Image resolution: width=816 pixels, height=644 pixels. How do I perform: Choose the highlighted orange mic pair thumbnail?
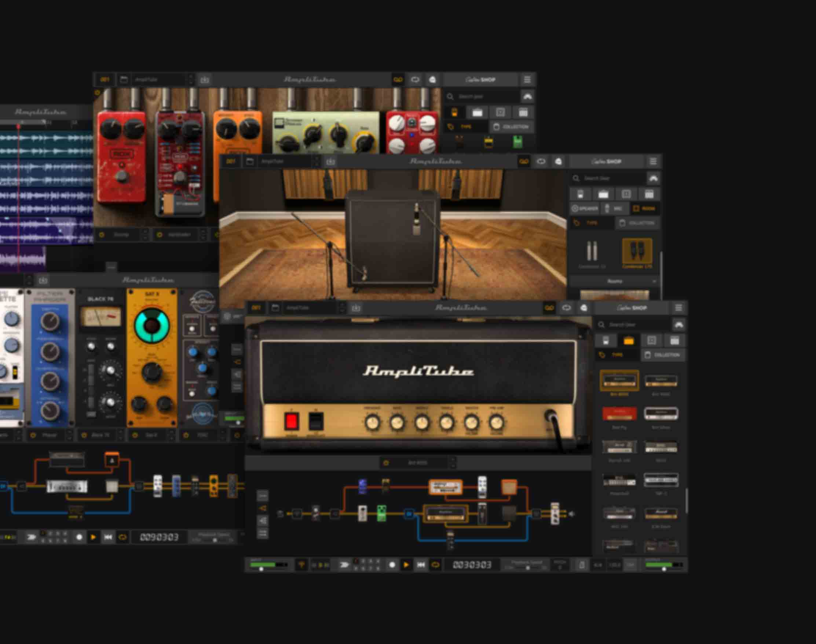637,251
